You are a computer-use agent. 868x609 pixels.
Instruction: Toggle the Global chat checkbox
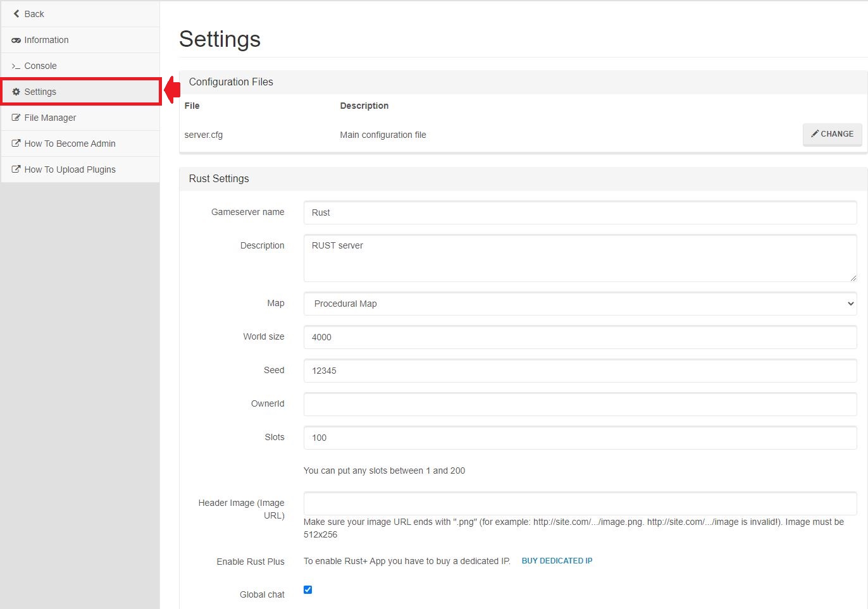coord(307,589)
